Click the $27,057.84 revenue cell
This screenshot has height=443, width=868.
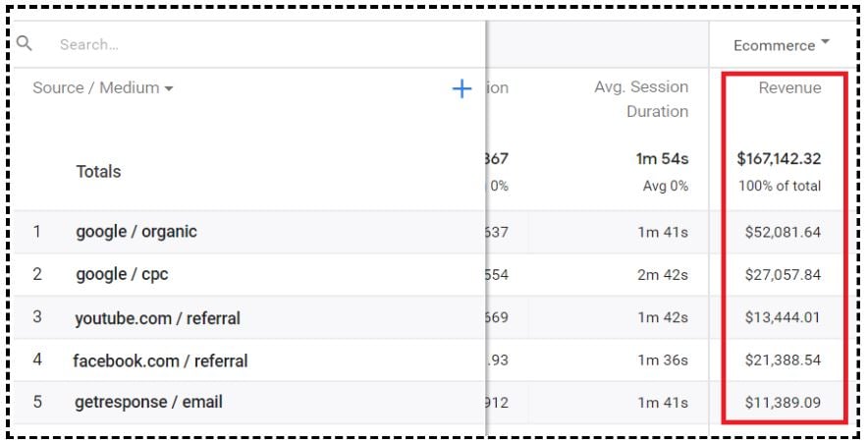tap(783, 275)
